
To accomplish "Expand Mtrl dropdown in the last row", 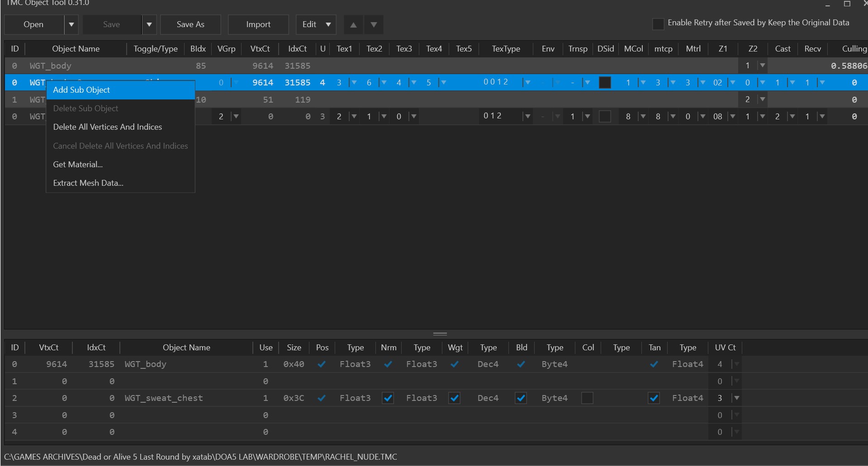I will pos(702,117).
